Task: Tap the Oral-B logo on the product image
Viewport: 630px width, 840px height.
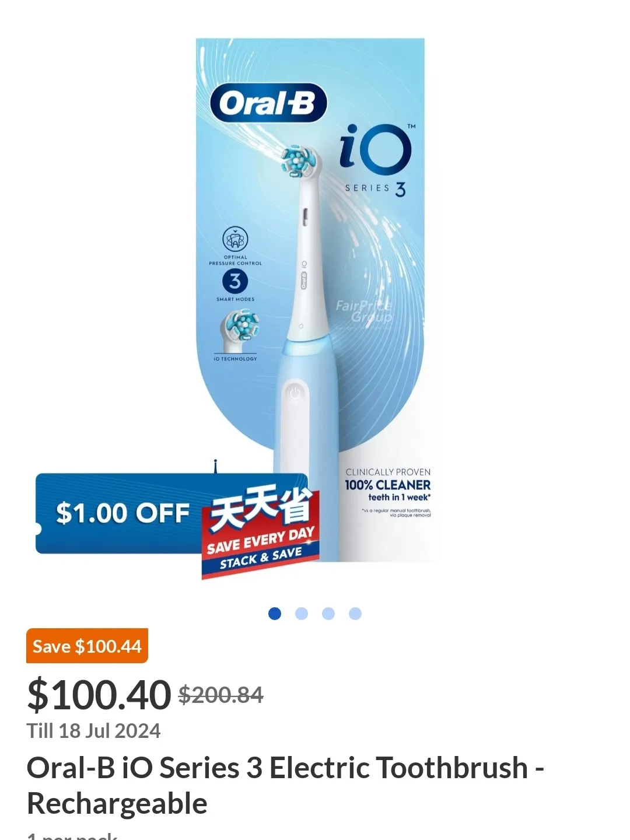Action: [268, 103]
